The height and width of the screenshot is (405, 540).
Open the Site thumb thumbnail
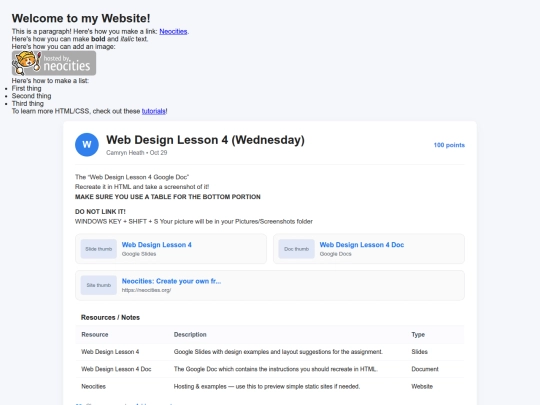(98, 285)
